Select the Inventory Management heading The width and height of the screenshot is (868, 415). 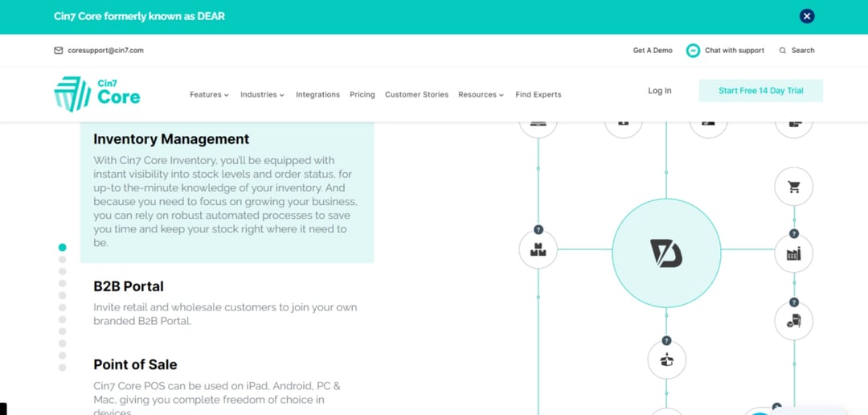[171, 139]
